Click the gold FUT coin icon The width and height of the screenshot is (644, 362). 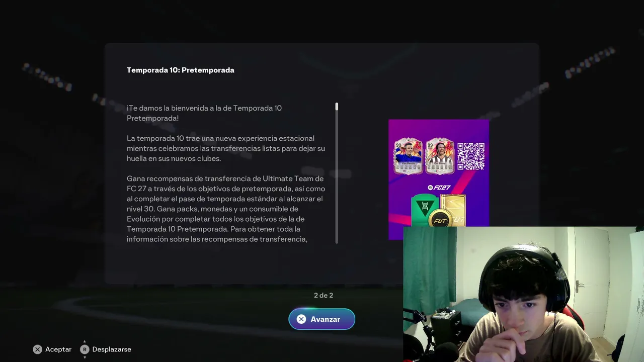pos(441,219)
